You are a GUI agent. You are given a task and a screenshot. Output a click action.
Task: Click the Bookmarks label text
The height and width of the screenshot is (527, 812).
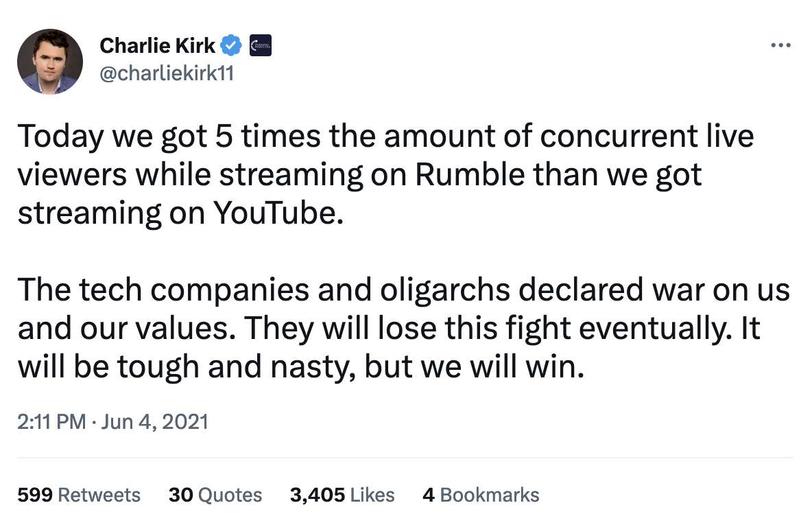(x=490, y=495)
